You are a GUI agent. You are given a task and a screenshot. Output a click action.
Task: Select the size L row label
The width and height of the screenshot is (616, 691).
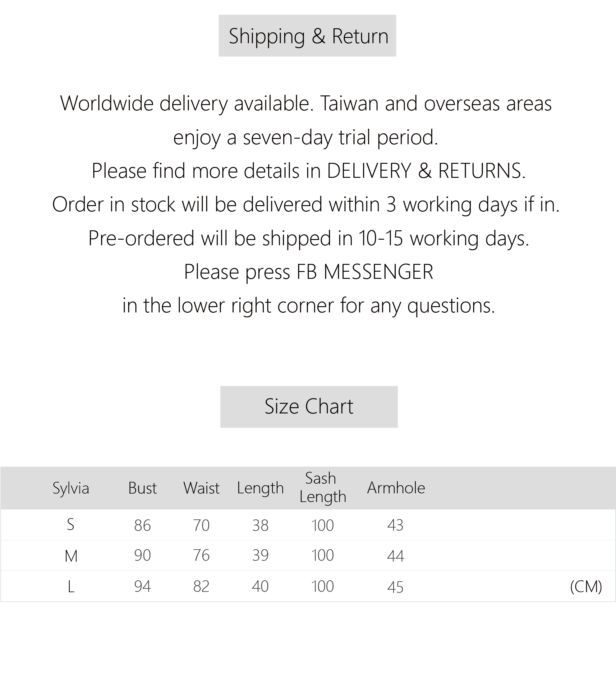pyautogui.click(x=71, y=587)
